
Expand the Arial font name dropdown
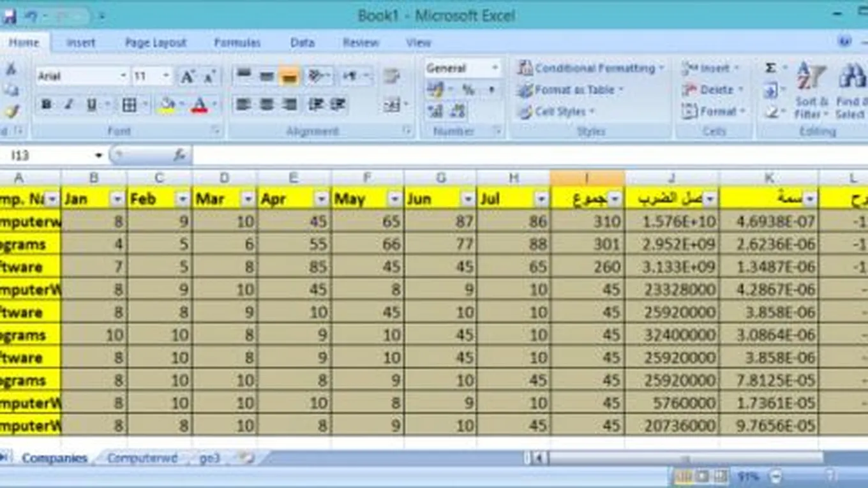pos(123,77)
